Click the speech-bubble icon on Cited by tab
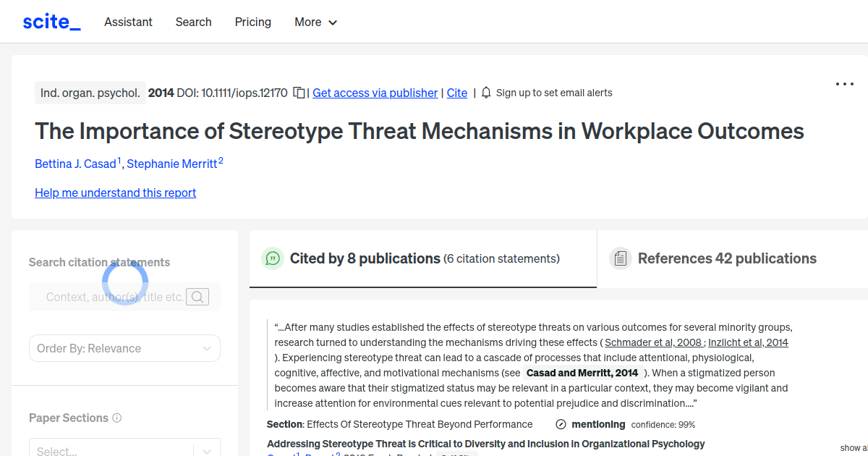 (x=273, y=258)
